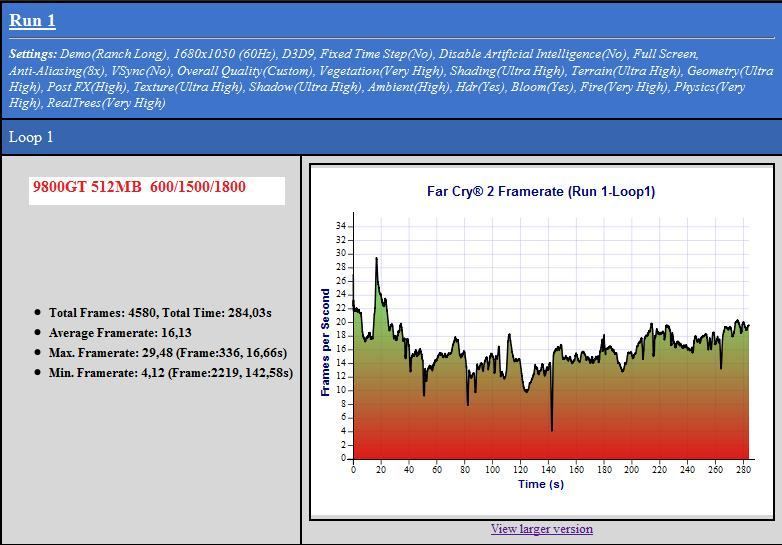The height and width of the screenshot is (545, 782).
Task: Click the 'Total Frames: 4580' line
Action: [x=160, y=313]
